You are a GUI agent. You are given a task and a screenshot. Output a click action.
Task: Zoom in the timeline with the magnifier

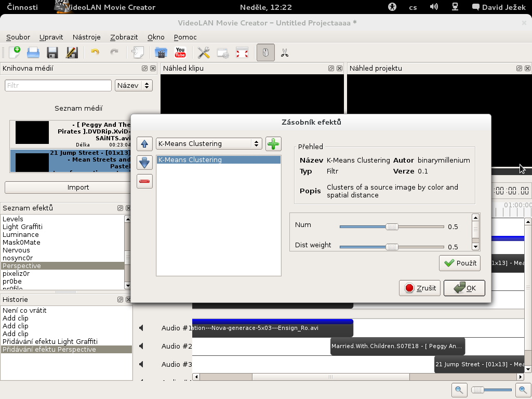523,390
